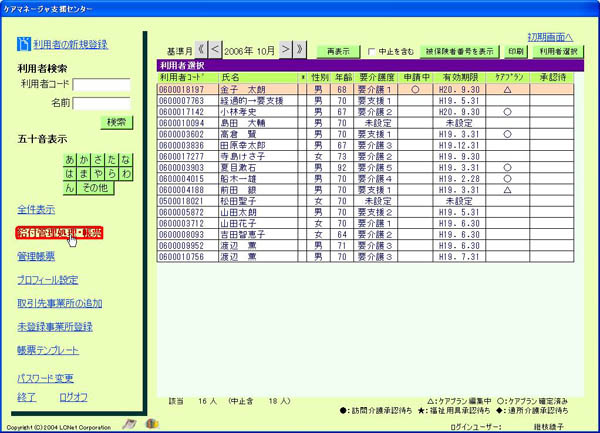Screen dimensions: 600x433
Task: Click the 要介護度 column header
Action: click(376, 78)
